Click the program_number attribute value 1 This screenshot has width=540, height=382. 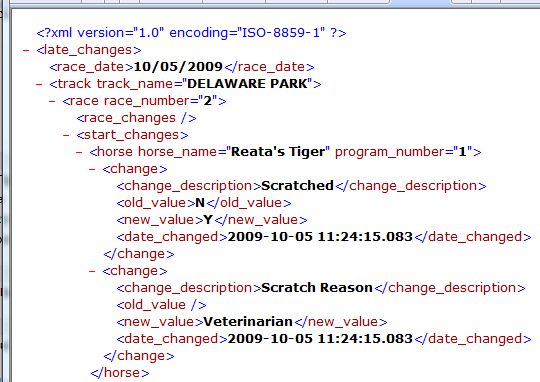point(462,152)
